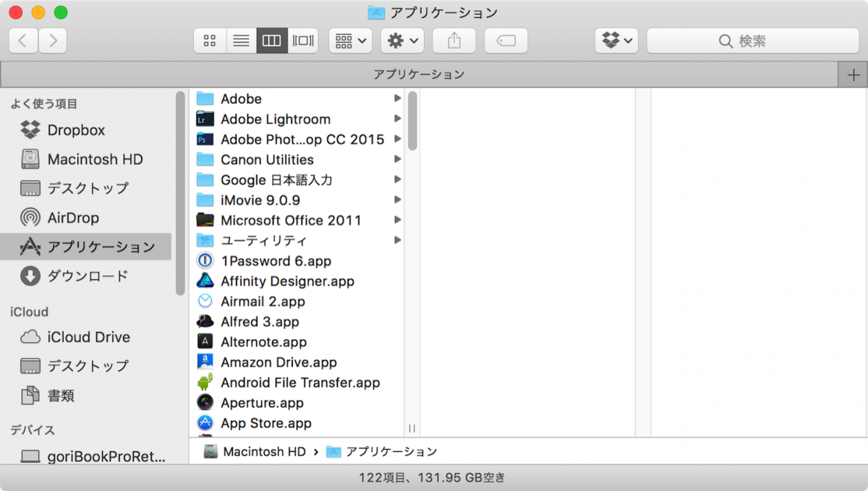Open the Dropbox toolbar dropdown
868x491 pixels.
click(616, 41)
